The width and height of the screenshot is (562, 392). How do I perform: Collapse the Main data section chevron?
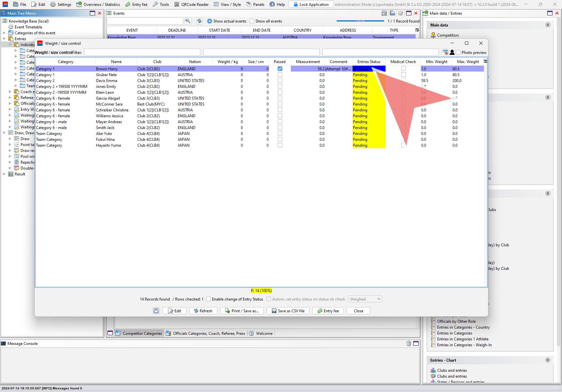pyautogui.click(x=548, y=25)
